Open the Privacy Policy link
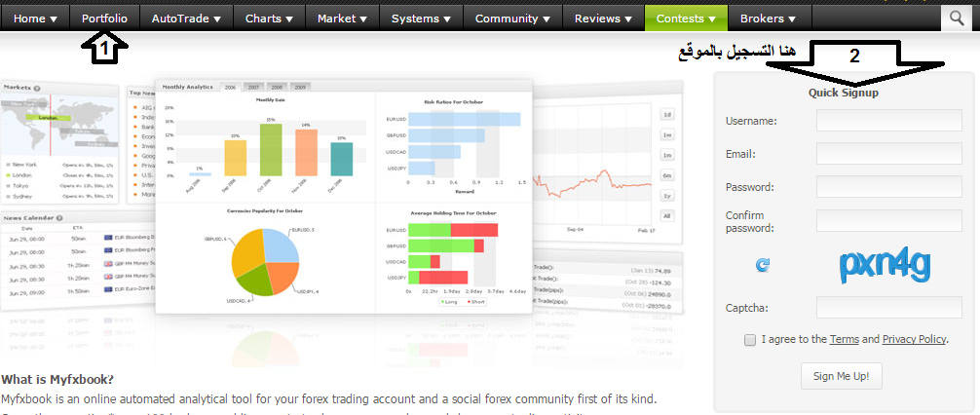This screenshot has width=980, height=415. coord(914,339)
